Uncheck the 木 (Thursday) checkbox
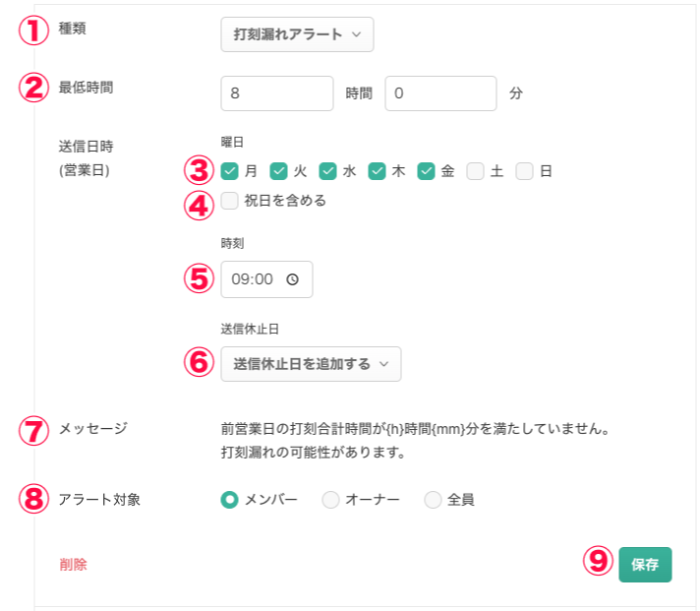Image resolution: width=700 pixels, height=611 pixels. click(378, 171)
